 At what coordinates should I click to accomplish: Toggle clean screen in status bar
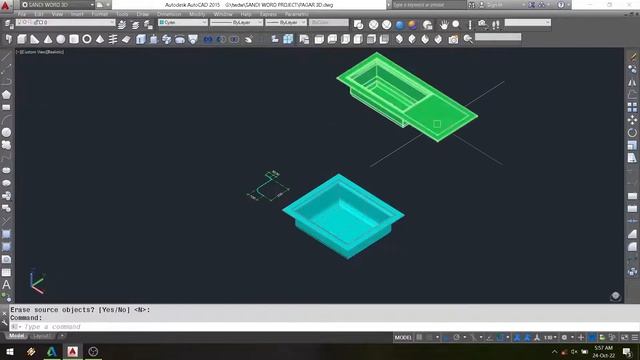point(624,337)
